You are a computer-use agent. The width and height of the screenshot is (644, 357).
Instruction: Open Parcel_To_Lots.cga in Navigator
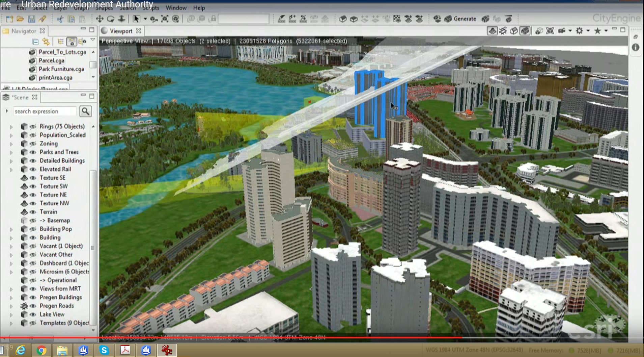[x=62, y=52]
